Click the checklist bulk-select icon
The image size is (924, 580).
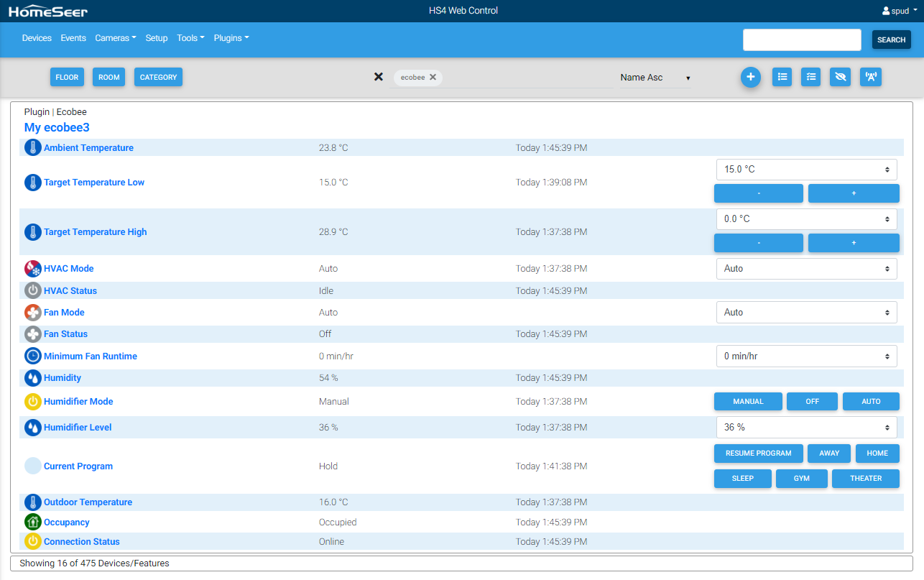click(810, 77)
